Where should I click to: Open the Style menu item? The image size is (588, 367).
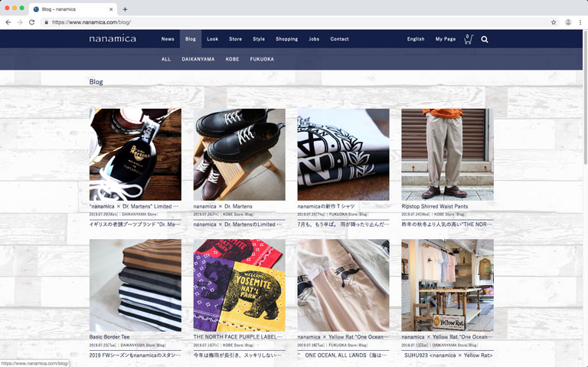pyautogui.click(x=259, y=39)
